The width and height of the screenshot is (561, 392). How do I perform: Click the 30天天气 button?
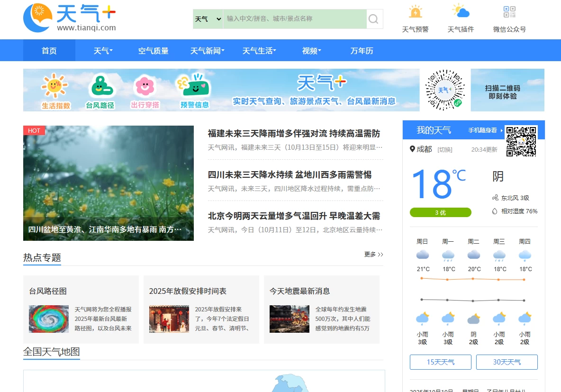tap(507, 362)
